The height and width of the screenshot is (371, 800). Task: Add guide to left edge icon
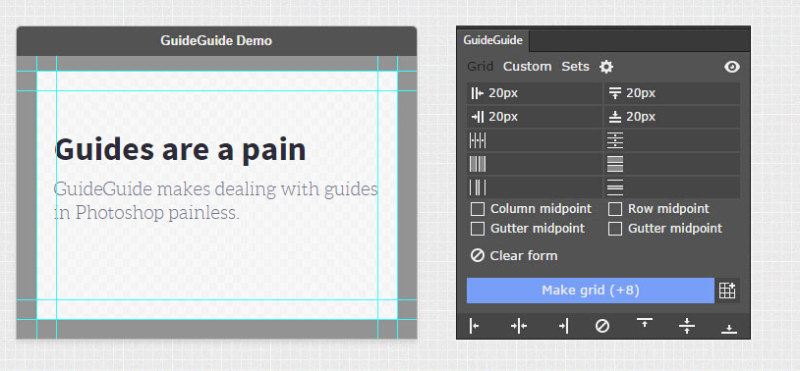pos(474,326)
